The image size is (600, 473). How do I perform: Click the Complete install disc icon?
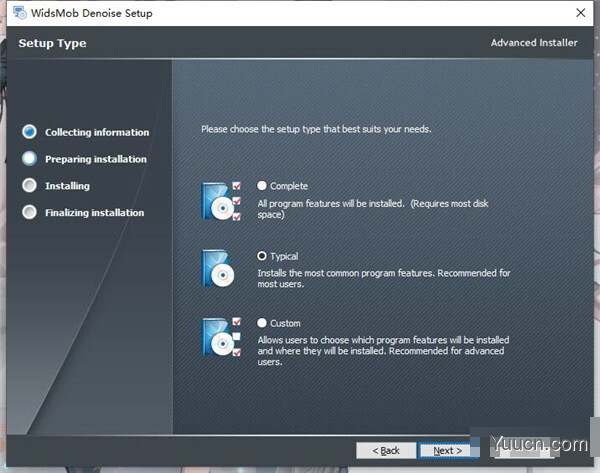(222, 201)
